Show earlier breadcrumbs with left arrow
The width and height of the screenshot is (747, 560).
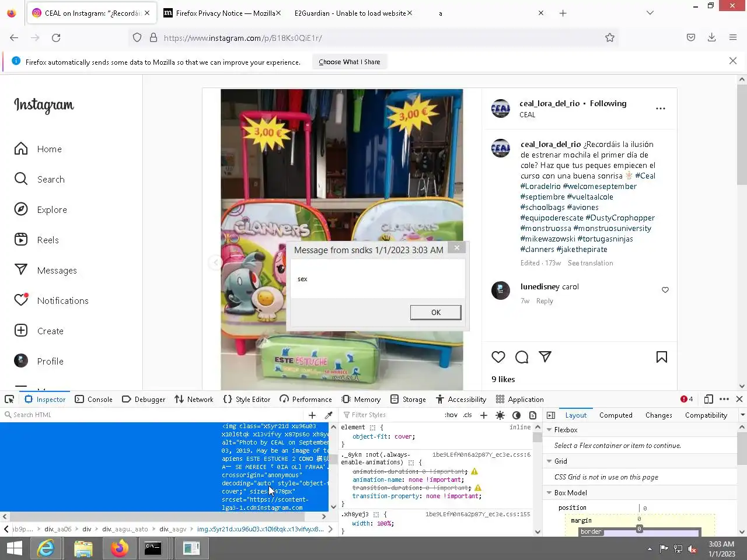point(6,529)
